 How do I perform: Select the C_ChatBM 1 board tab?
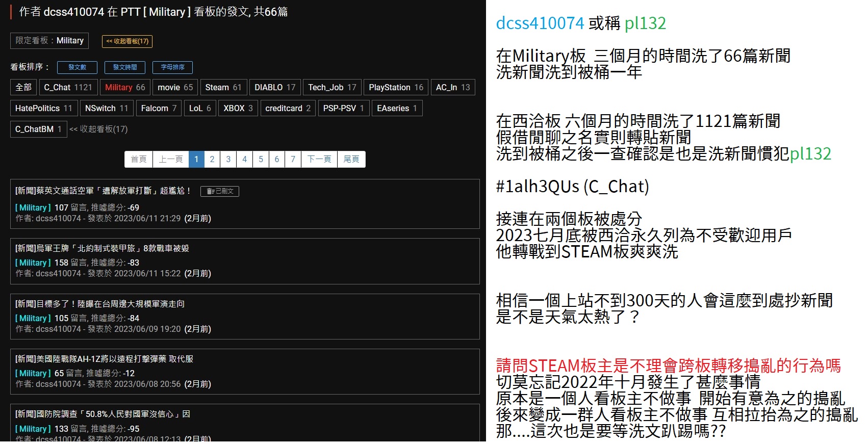(38, 129)
